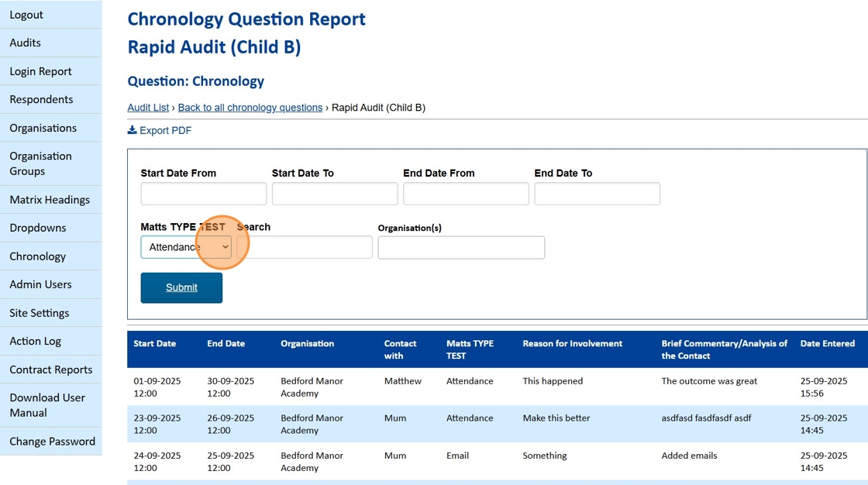Go back to all chronology questions

click(250, 108)
